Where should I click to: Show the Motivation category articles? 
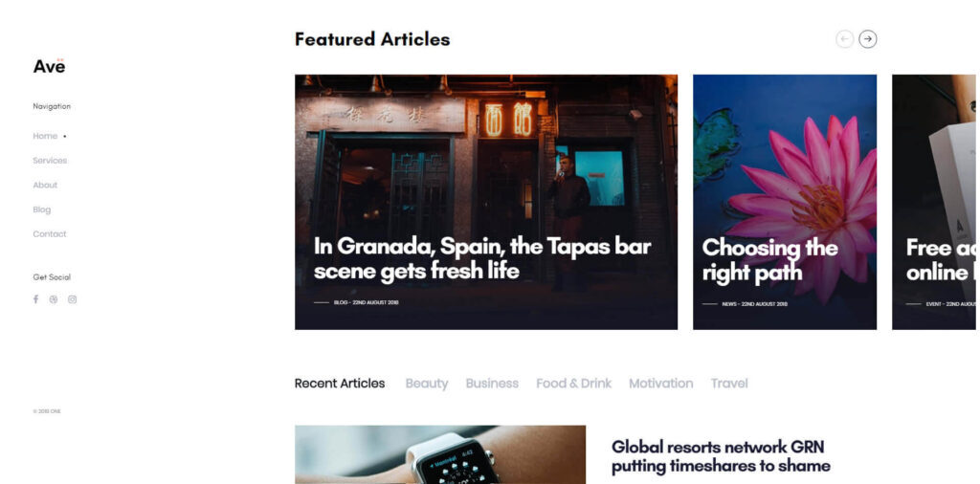(660, 384)
